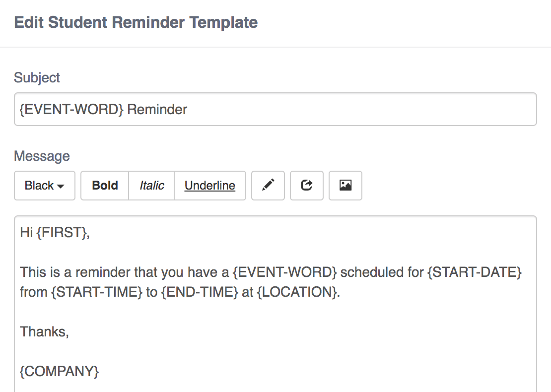
Task: Click the {LOCATION} placeholder in message
Action: tap(297, 292)
